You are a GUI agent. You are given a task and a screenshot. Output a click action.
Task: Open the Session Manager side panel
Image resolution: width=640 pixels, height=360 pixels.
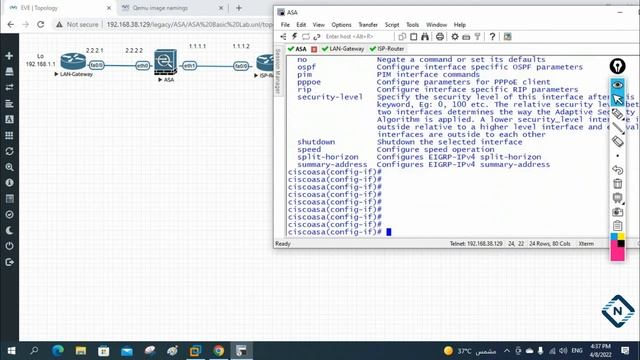click(x=278, y=71)
